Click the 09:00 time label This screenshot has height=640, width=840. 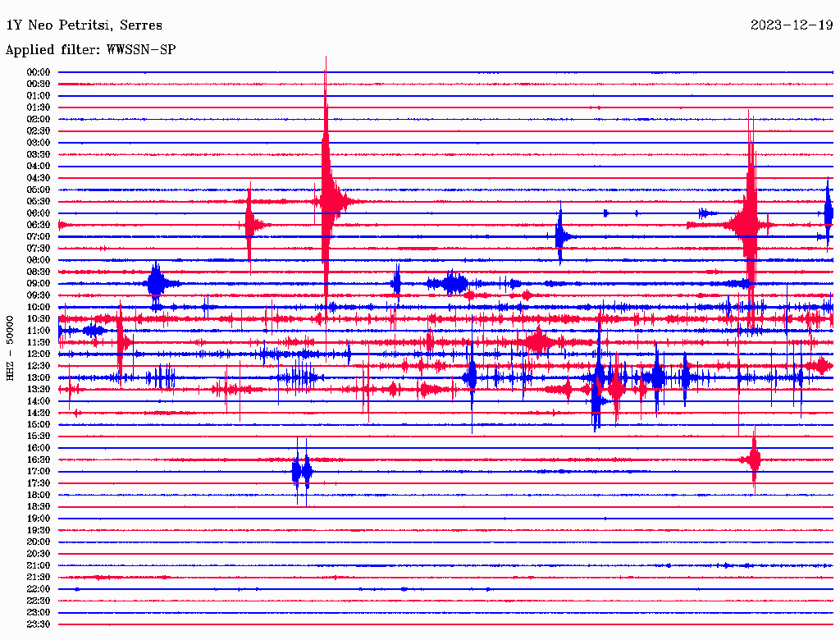click(39, 284)
